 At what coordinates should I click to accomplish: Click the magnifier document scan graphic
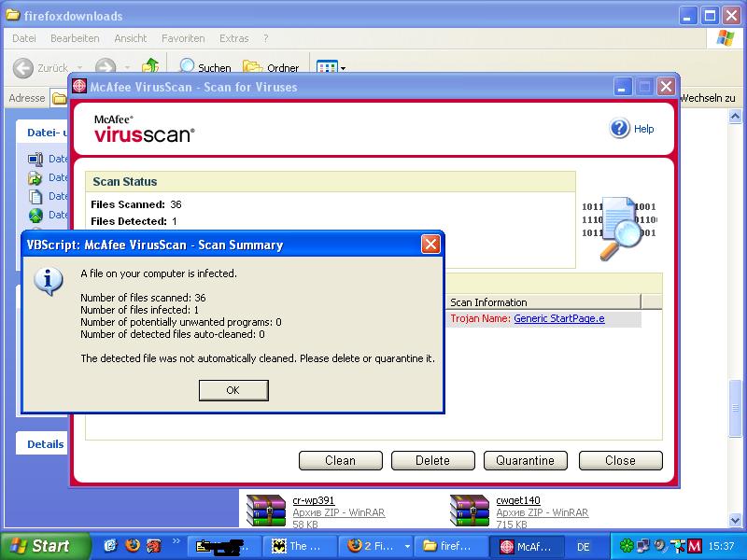[619, 227]
